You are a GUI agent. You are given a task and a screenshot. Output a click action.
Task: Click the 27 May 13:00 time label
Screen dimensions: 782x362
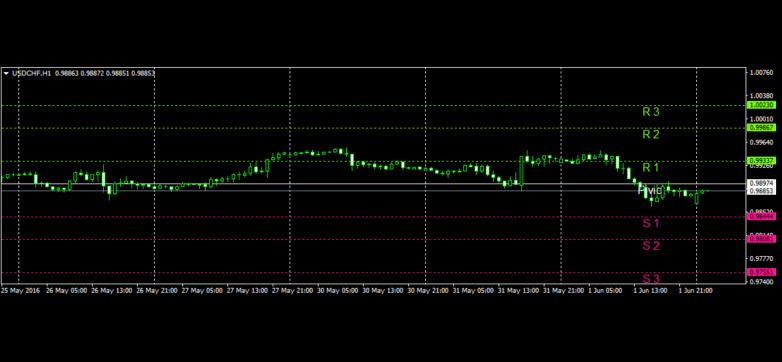point(247,290)
